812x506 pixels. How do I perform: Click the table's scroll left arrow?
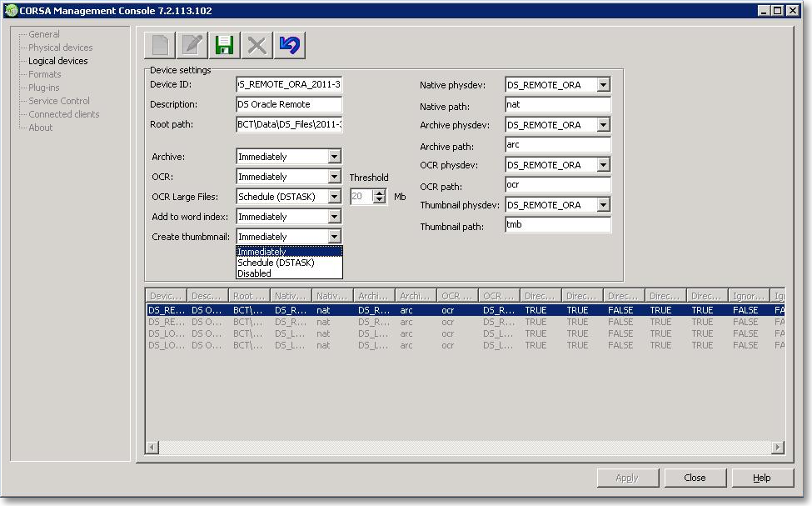click(x=152, y=447)
